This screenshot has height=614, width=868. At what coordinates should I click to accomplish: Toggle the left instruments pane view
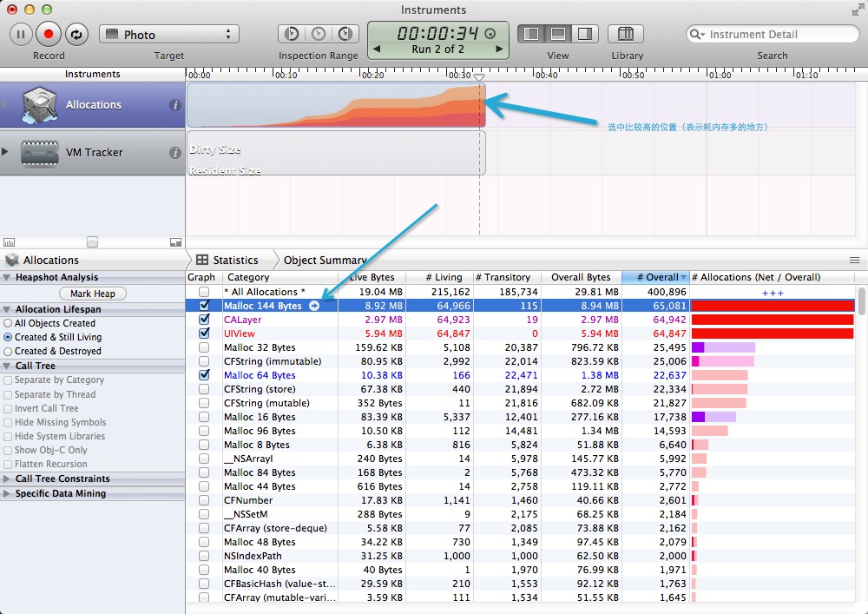531,34
